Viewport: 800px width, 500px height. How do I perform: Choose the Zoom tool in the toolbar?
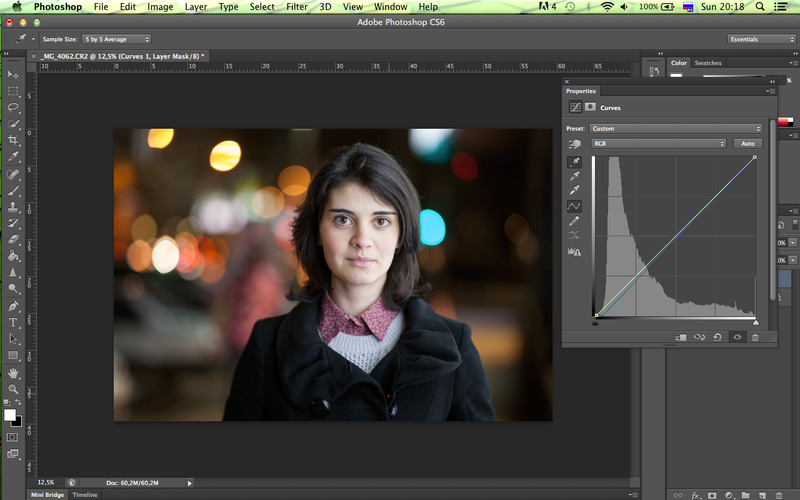(x=13, y=389)
